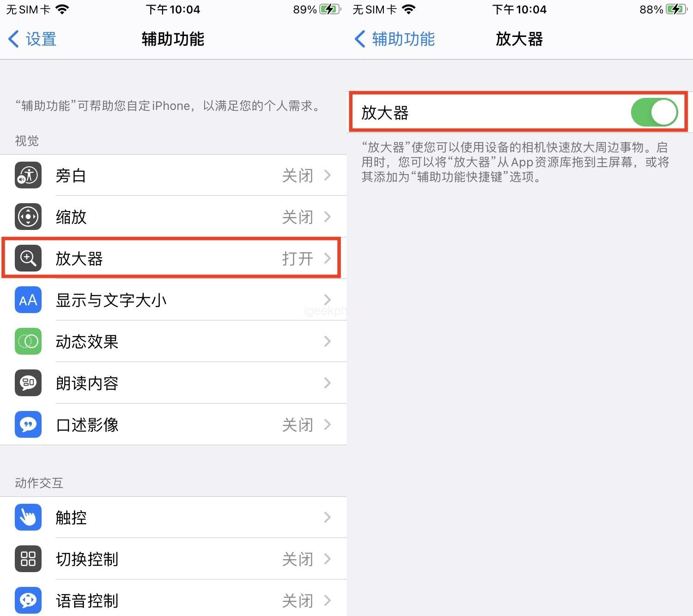Tap 关闭 status of 口述影像
693x616 pixels.
298,425
